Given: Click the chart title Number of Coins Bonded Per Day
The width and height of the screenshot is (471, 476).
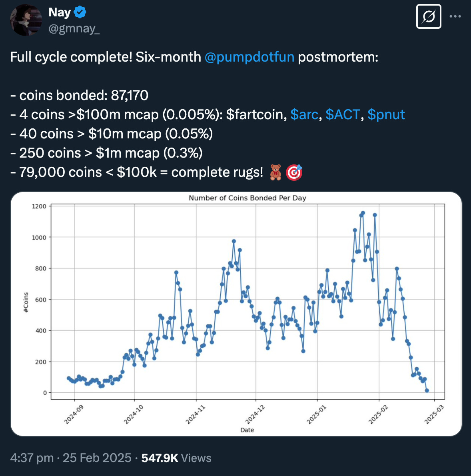Looking at the screenshot, I should coord(247,198).
